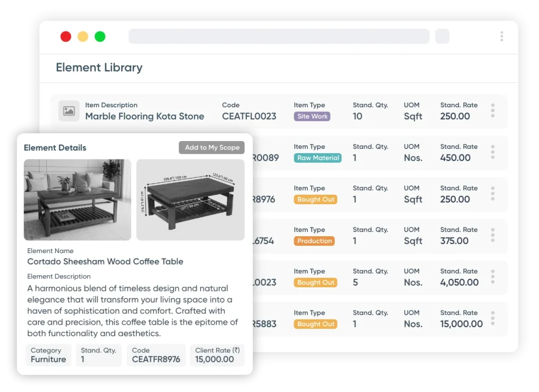Open the browser kebab menu at top right
This screenshot has width=539, height=392.
(502, 36)
